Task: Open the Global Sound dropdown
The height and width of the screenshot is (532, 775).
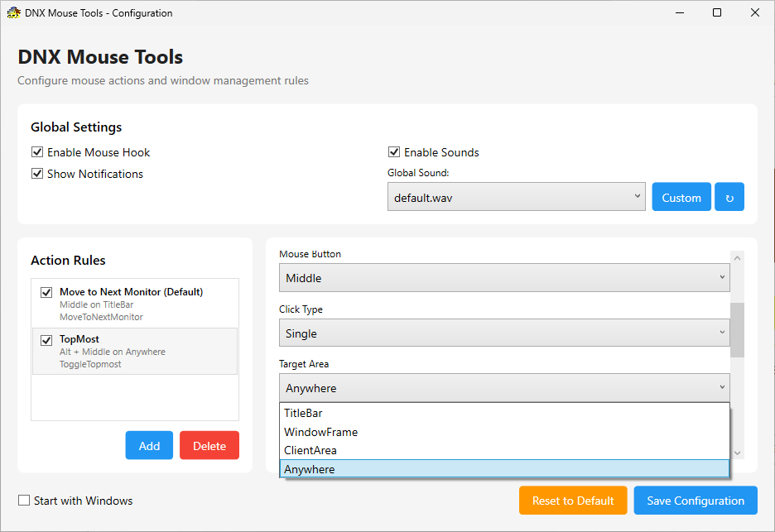Action: [x=516, y=197]
